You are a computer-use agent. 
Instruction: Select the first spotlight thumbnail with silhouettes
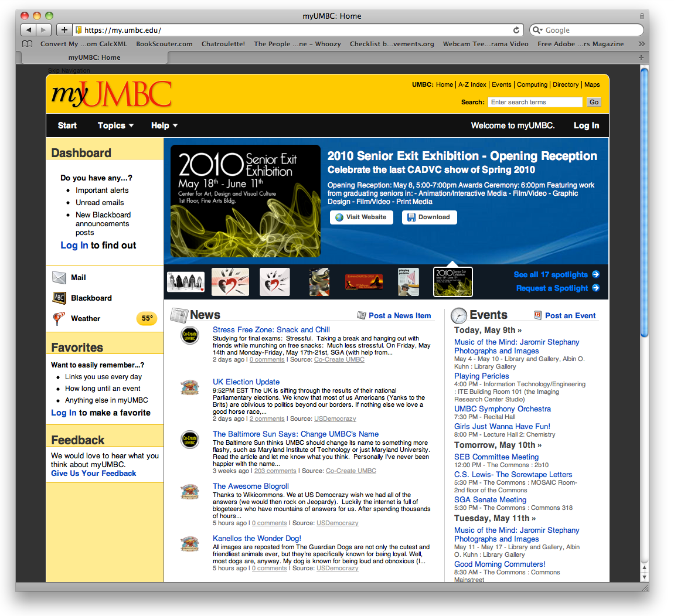point(186,282)
